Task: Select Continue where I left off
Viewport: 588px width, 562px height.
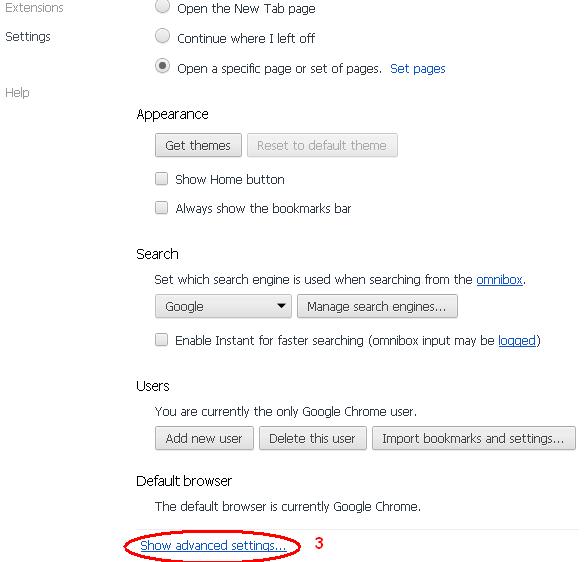Action: 162,36
